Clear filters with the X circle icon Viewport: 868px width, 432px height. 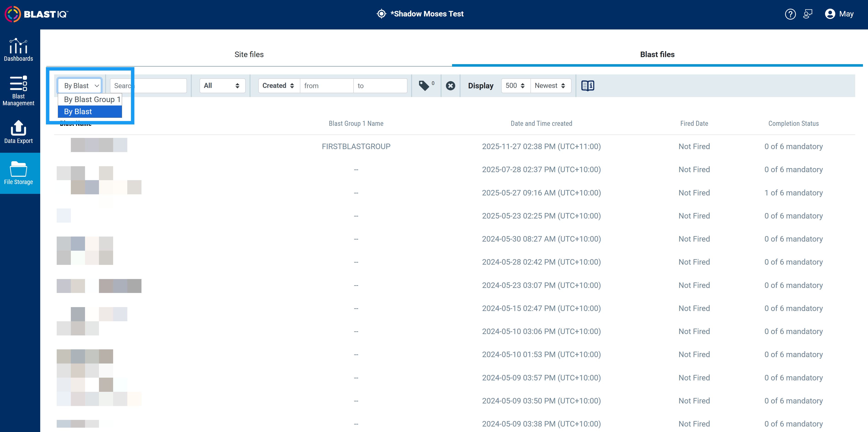[450, 86]
